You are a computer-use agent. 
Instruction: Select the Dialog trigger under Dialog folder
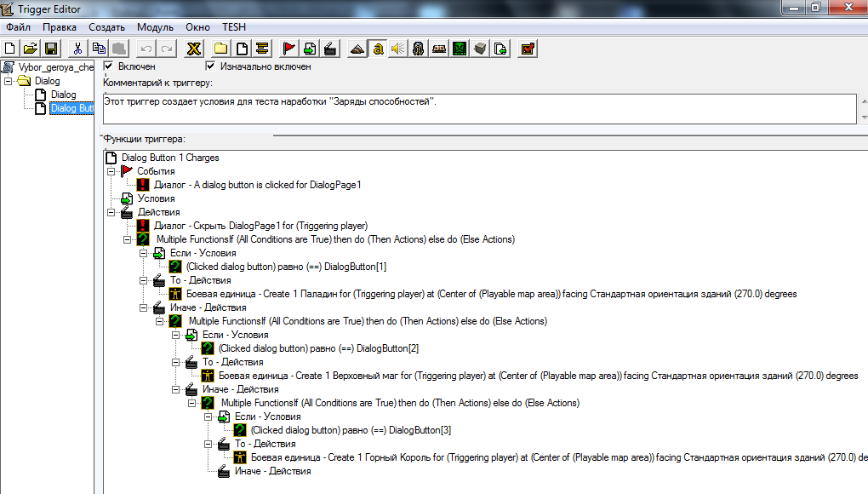click(64, 95)
